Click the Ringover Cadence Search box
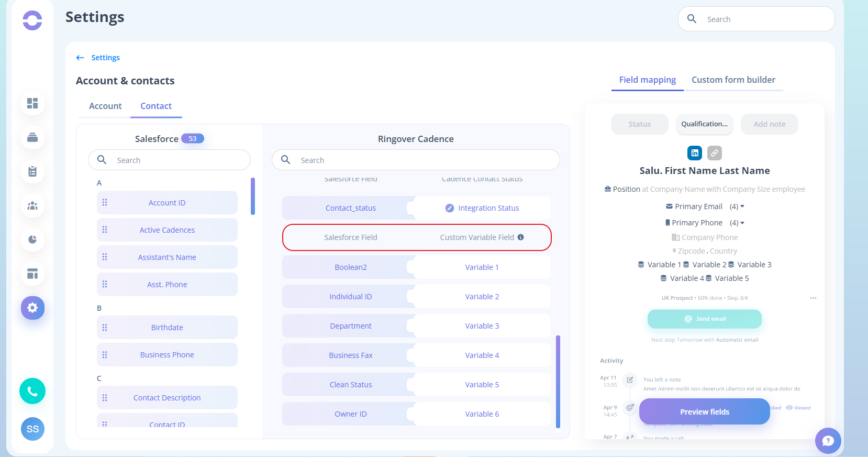868x457 pixels. tap(416, 160)
